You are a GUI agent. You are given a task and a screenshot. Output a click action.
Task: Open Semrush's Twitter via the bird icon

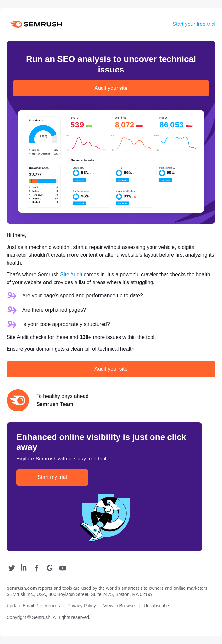pos(11,568)
